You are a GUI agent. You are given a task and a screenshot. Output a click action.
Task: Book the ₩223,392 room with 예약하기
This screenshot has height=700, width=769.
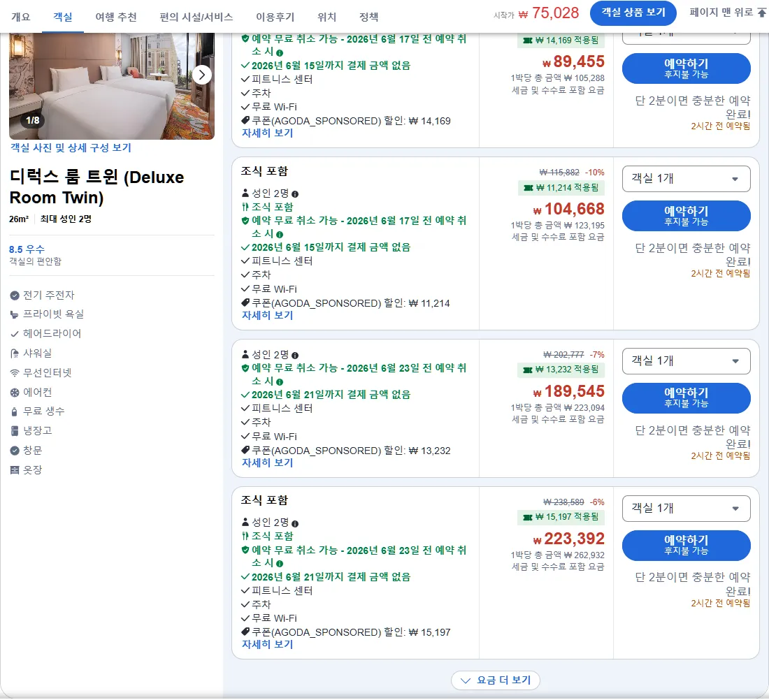point(686,545)
